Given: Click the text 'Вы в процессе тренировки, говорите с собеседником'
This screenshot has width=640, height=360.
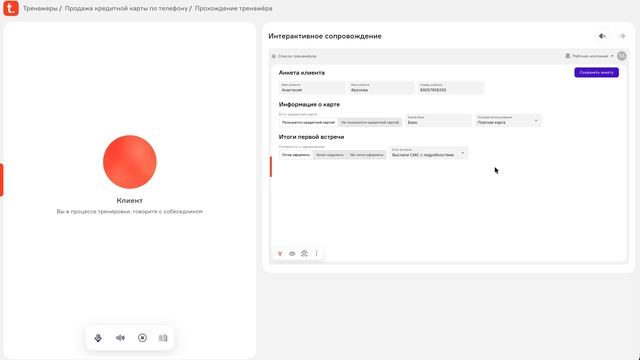Looking at the screenshot, I should (129, 211).
